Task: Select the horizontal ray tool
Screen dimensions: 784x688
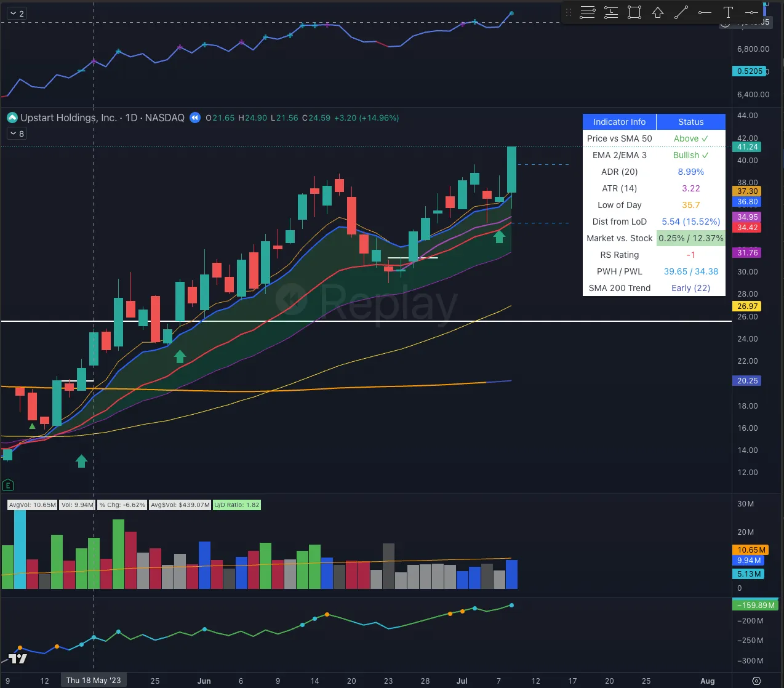Action: pos(705,12)
